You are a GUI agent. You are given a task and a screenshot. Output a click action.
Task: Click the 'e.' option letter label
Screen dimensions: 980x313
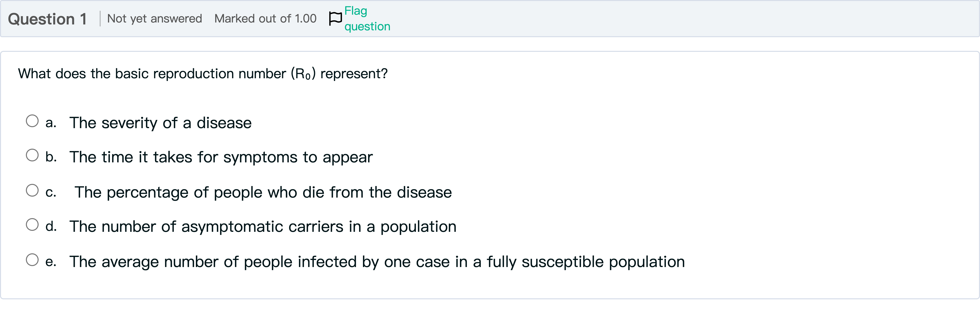(51, 262)
